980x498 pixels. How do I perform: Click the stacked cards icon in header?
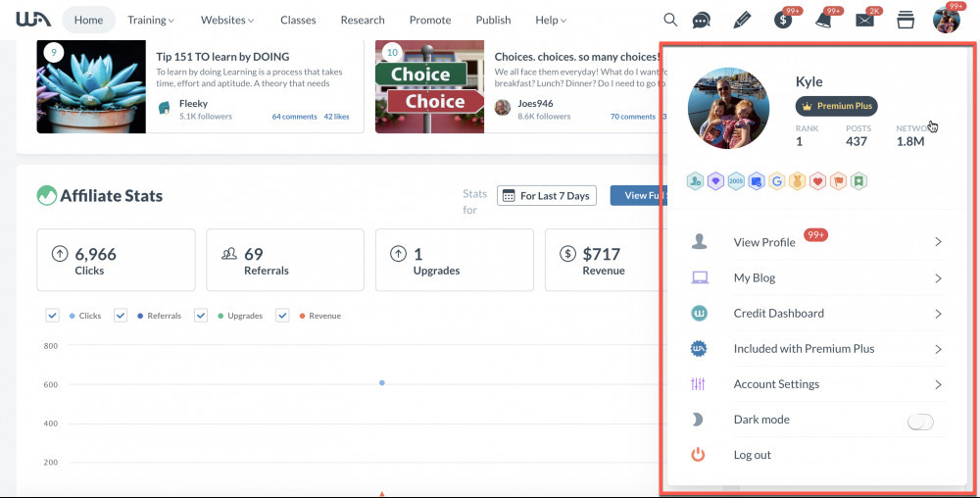coord(905,20)
